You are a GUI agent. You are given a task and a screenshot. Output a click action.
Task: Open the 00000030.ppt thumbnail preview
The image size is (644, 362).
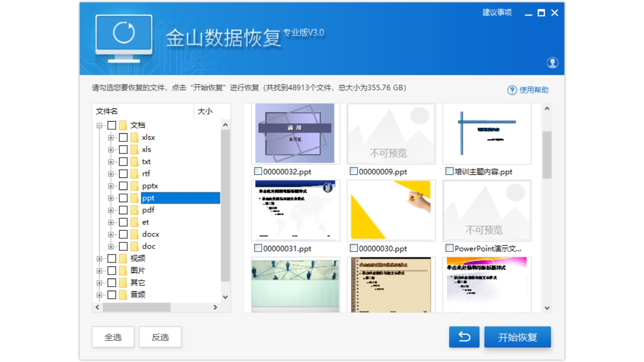point(391,211)
